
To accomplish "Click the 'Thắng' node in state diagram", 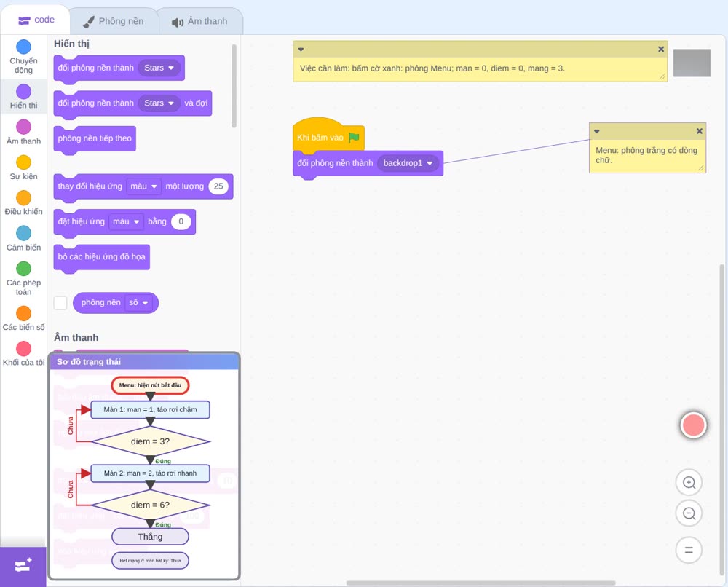I will [151, 536].
